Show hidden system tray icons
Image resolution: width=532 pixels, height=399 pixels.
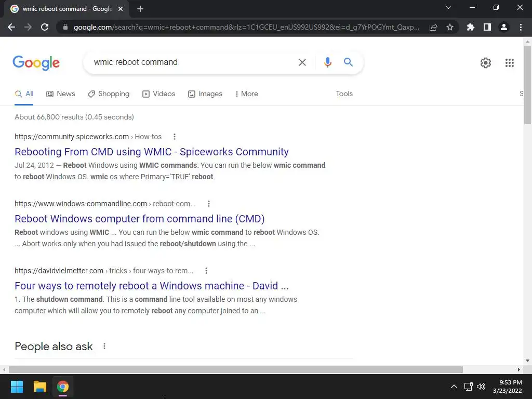point(454,387)
